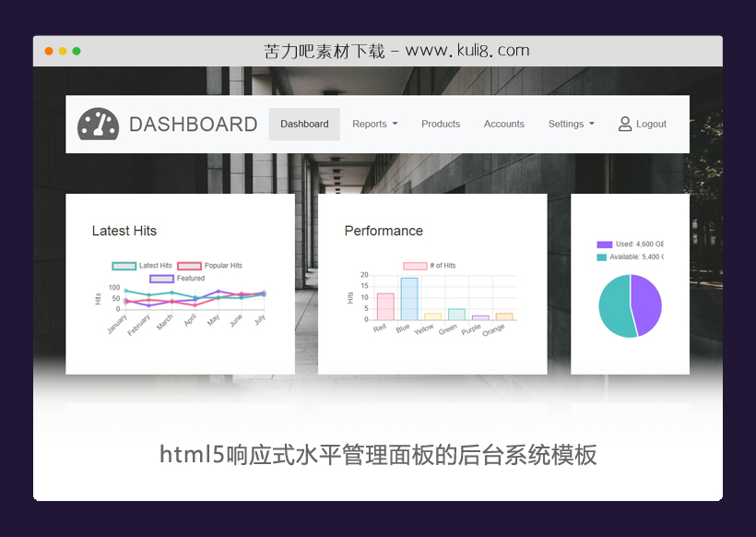Click the Logout link

651,124
